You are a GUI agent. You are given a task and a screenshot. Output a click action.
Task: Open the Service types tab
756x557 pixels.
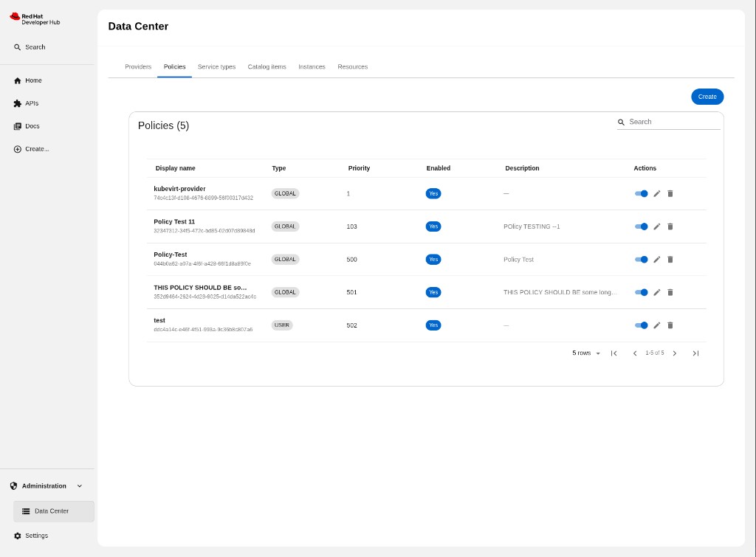216,67
